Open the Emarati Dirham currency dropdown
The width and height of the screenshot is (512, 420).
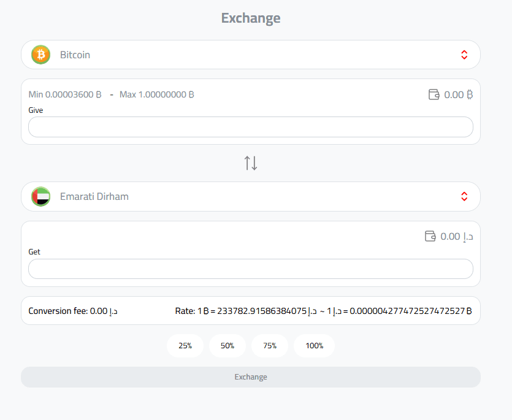point(250,196)
